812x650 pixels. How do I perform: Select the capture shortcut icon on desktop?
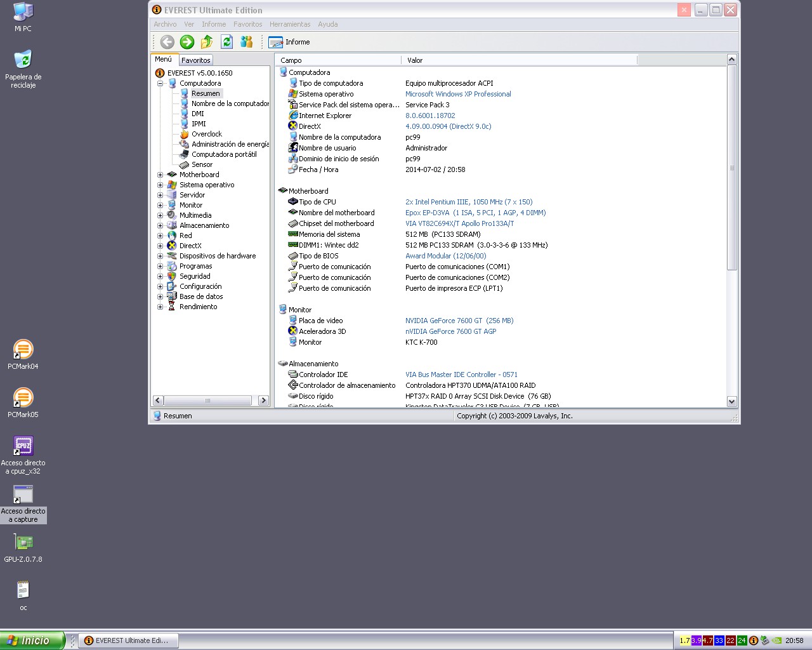pos(23,494)
